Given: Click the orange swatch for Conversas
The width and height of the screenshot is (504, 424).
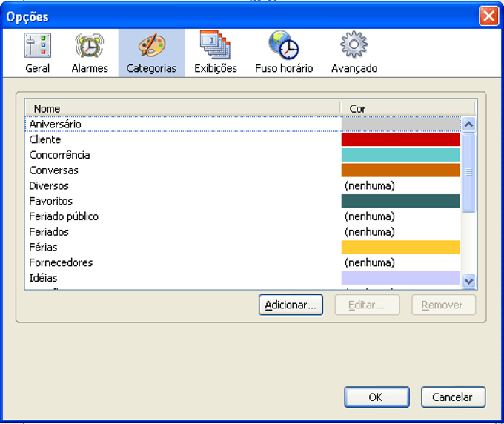Looking at the screenshot, I should [x=400, y=170].
